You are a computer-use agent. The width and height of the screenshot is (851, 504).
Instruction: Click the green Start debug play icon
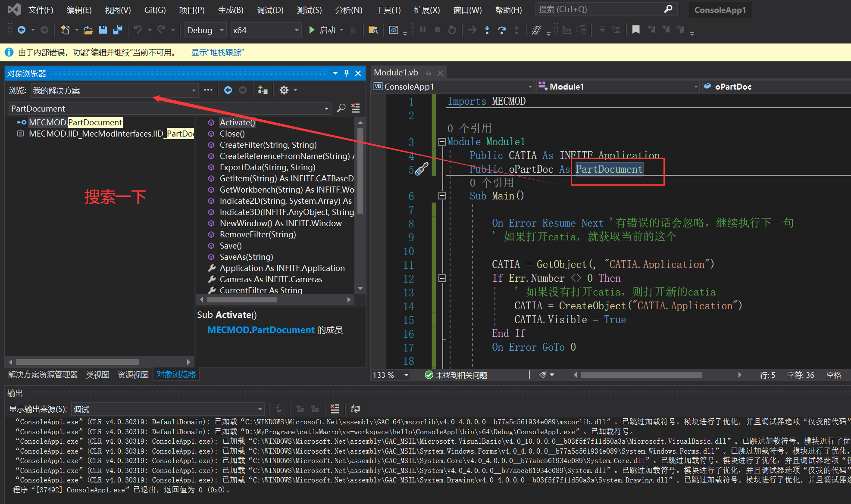point(312,30)
